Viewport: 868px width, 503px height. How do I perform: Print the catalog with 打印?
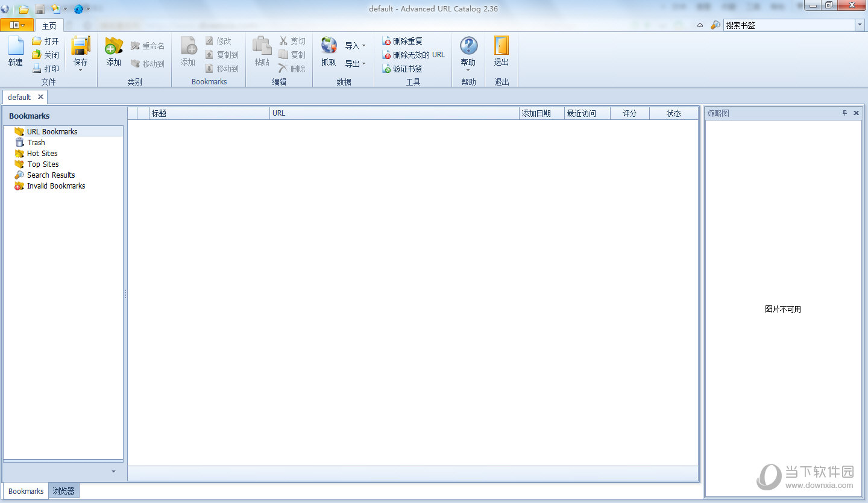(x=45, y=69)
